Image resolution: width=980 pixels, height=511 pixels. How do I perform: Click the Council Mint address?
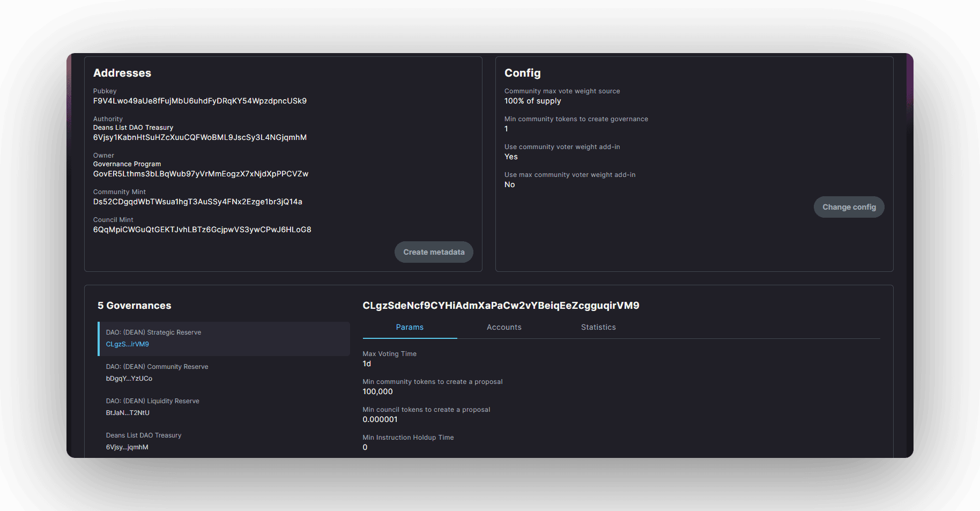click(202, 229)
